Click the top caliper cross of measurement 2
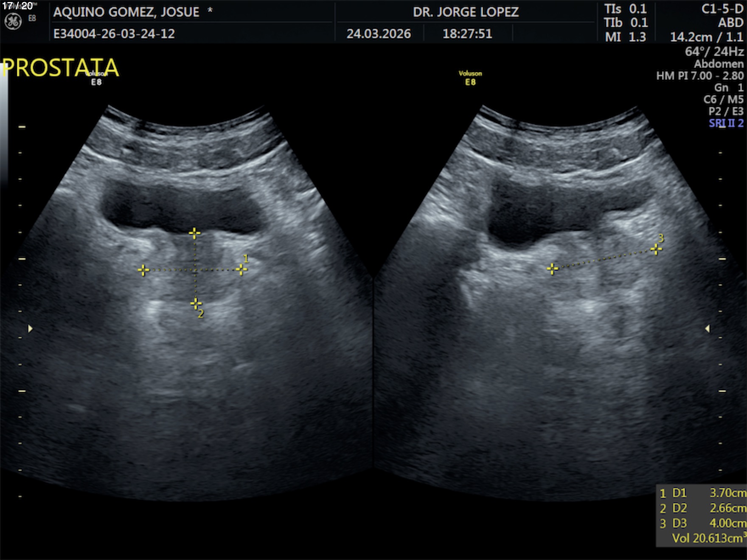The width and height of the screenshot is (747, 560). click(194, 233)
